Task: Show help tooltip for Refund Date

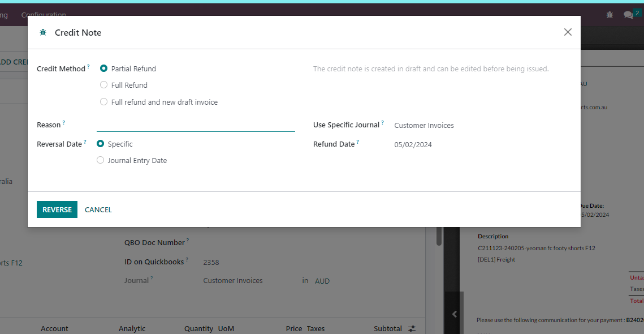Action: 357,142
